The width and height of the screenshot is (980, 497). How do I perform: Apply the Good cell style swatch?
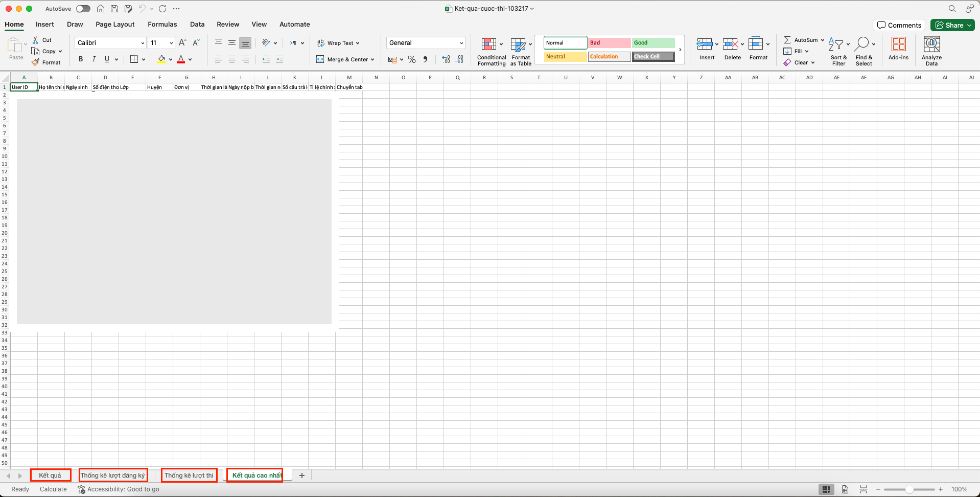(x=653, y=43)
